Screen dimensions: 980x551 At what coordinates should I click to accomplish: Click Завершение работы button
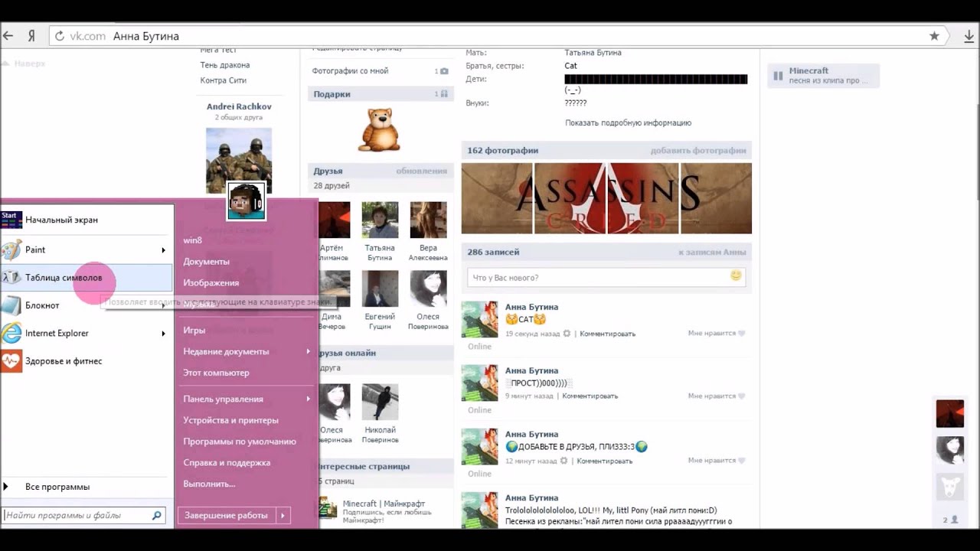click(x=227, y=516)
